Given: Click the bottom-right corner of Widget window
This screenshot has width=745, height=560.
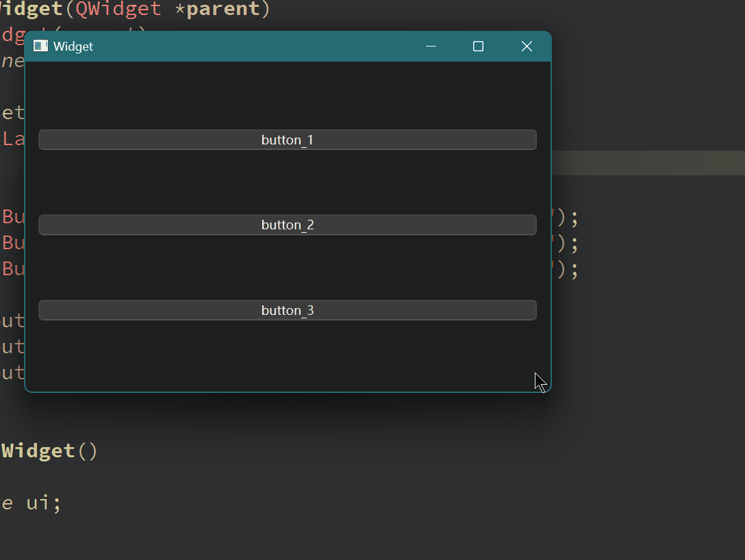Looking at the screenshot, I should click(549, 390).
